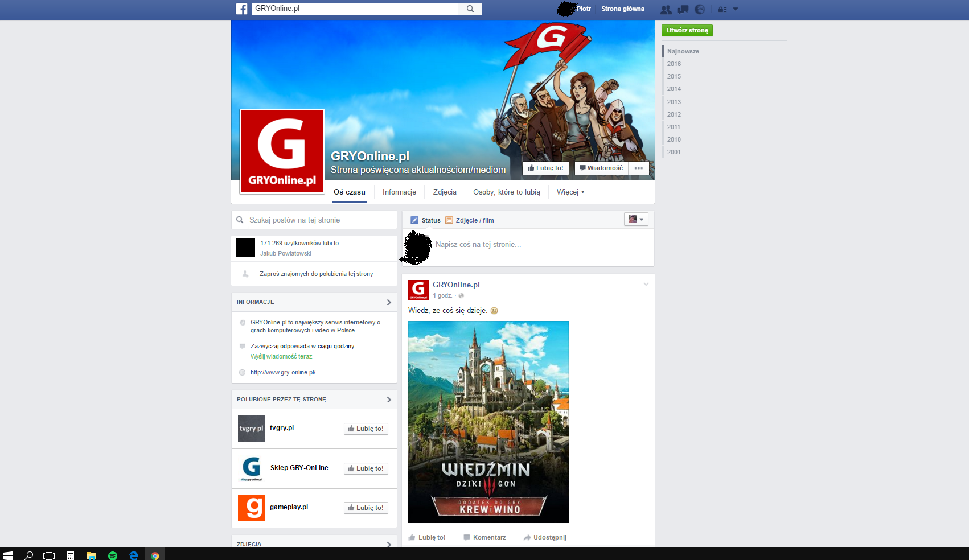Expand POLUBIONE PRZEZ TĘ STRONĘ chevron
Viewport: 969px width, 560px height.
tap(389, 400)
